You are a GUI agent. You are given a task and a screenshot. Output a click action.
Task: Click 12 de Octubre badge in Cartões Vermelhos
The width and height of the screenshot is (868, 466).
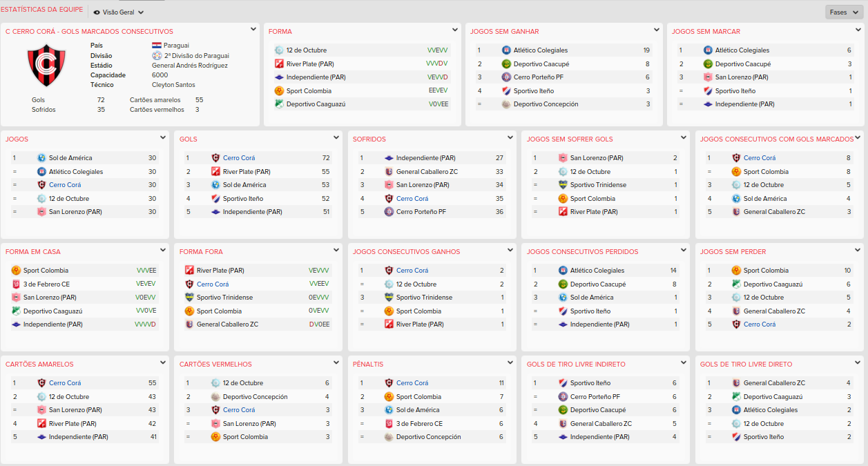[215, 383]
